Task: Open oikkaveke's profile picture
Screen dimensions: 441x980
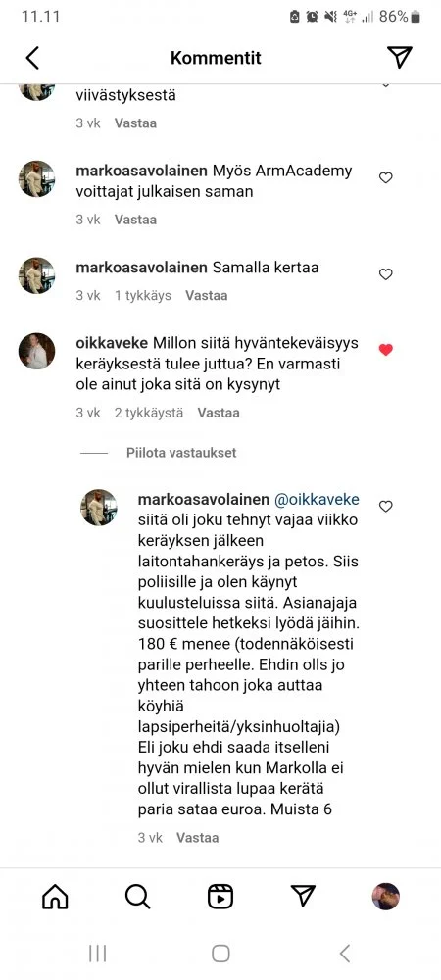Action: 37,351
